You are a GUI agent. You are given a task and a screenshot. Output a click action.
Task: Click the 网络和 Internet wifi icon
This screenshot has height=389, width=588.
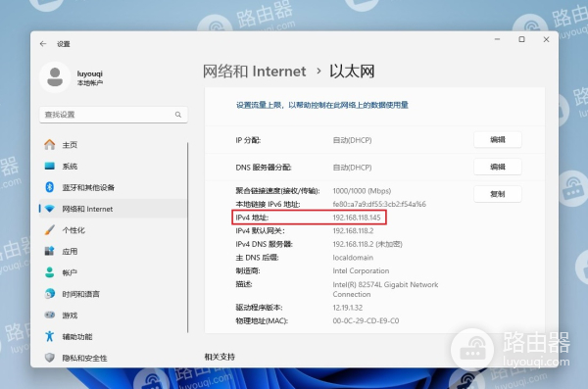(50, 209)
